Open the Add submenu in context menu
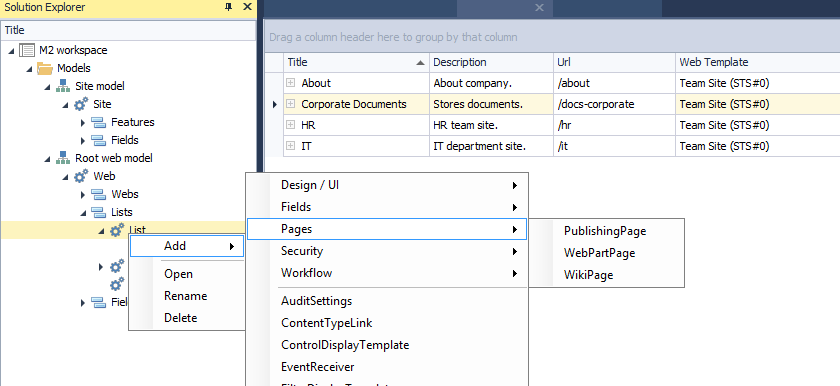840x386 pixels. (x=187, y=246)
